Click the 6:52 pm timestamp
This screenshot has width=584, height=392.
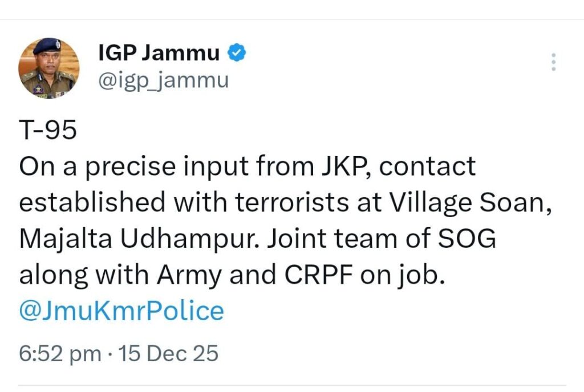60,354
